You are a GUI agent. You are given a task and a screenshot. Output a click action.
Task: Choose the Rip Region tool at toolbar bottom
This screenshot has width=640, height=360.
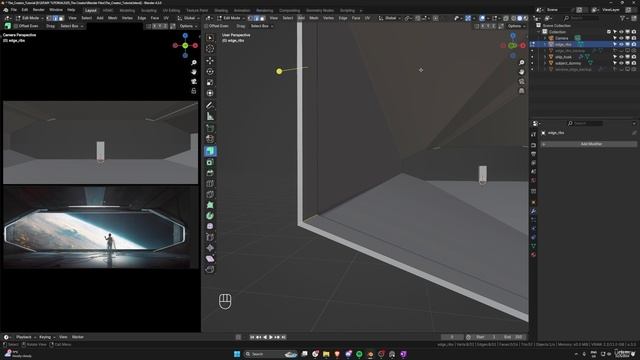pyautogui.click(x=210, y=269)
